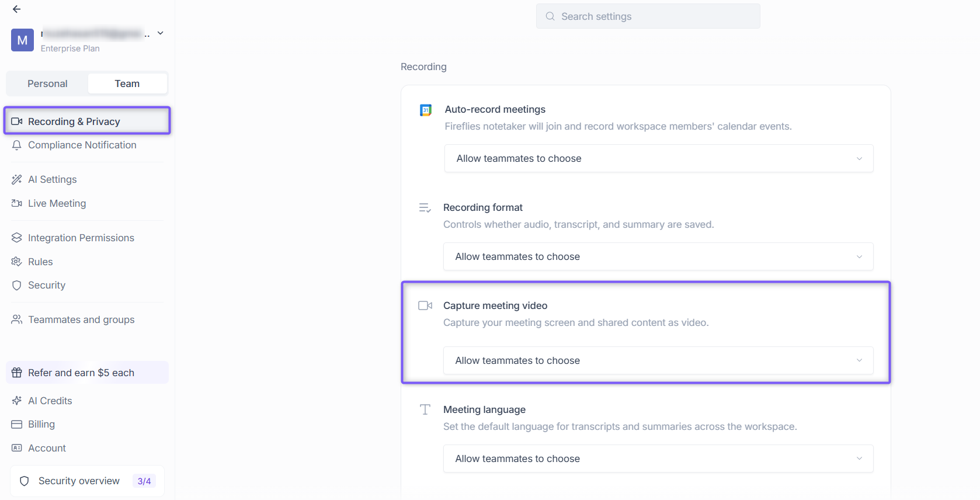Click the Teammates and groups people icon

(17, 320)
